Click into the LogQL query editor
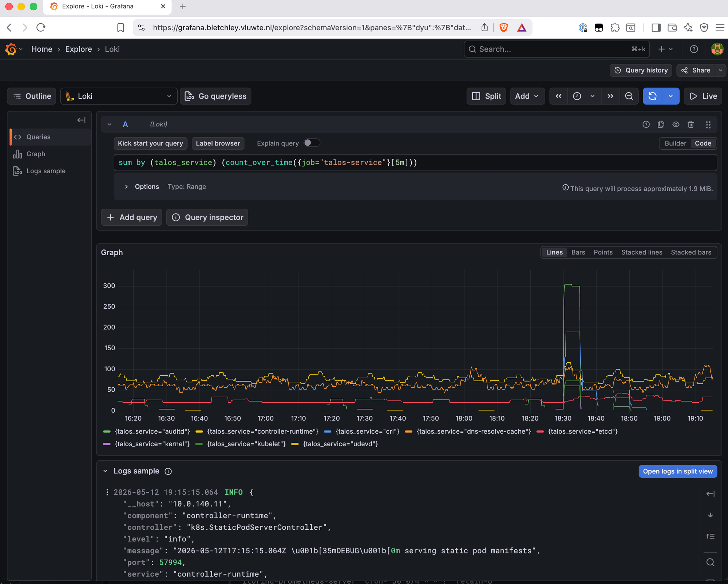This screenshot has width=728, height=584. pyautogui.click(x=415, y=163)
